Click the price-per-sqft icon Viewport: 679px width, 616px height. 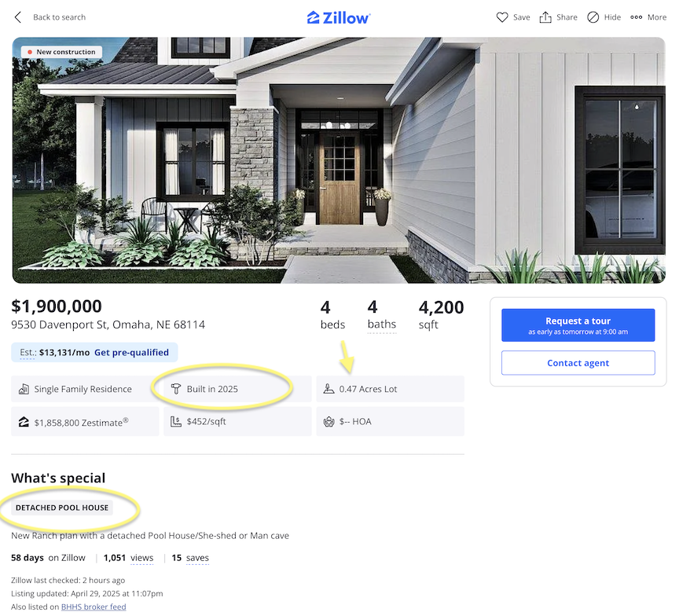coord(176,422)
